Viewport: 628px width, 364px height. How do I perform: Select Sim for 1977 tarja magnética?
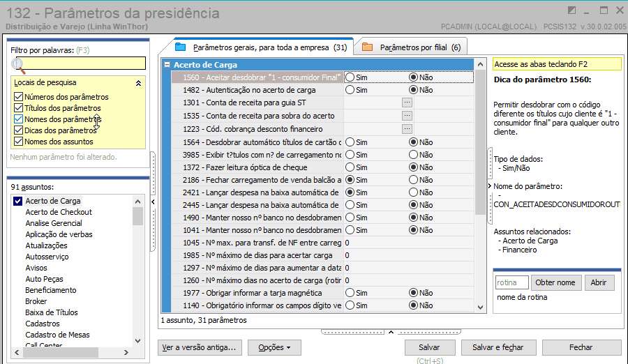coord(350,293)
